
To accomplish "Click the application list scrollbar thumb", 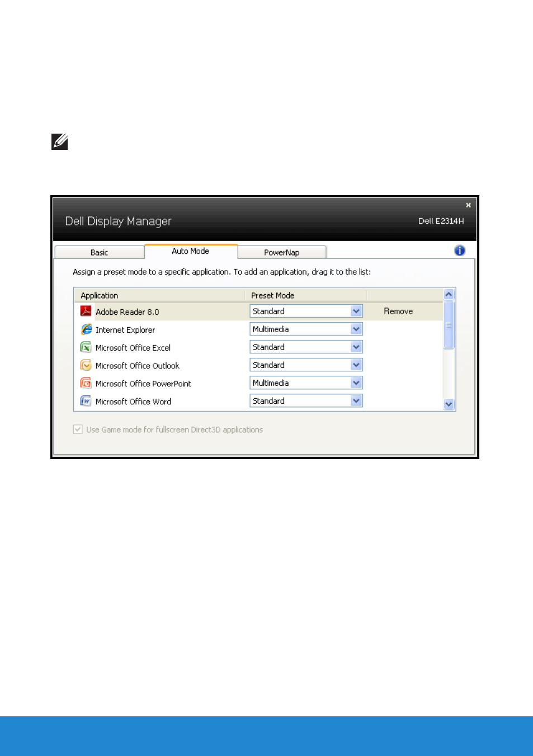I will click(x=449, y=324).
